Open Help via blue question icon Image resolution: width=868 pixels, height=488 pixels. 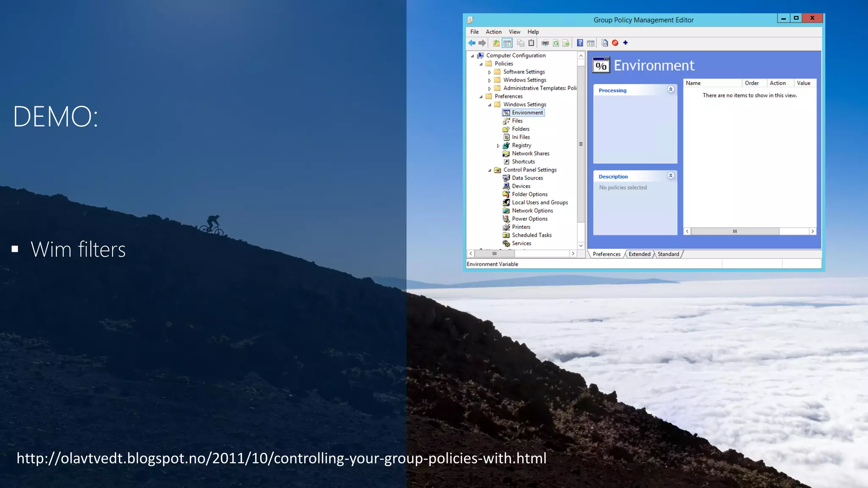point(580,43)
